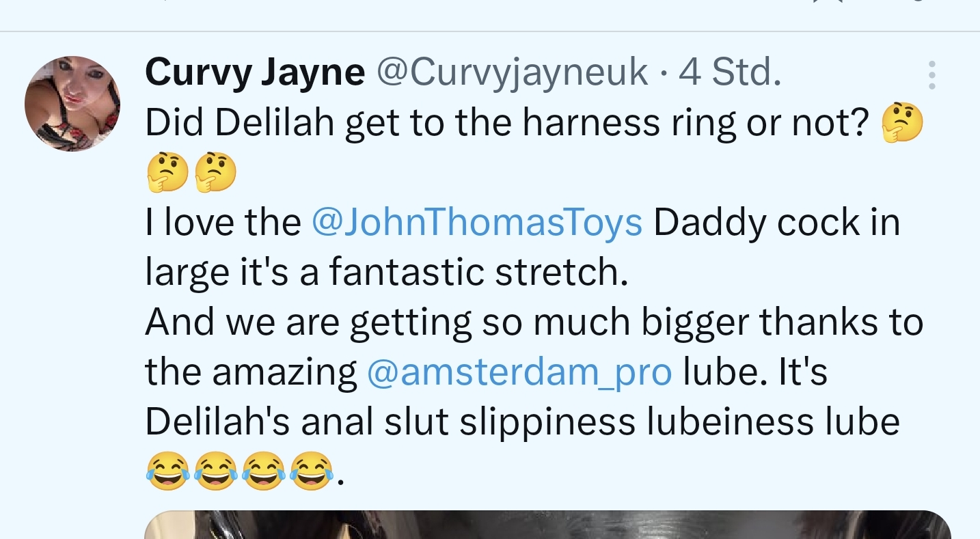Click the first crying-laughing emoji
980x539 pixels.
click(x=167, y=471)
